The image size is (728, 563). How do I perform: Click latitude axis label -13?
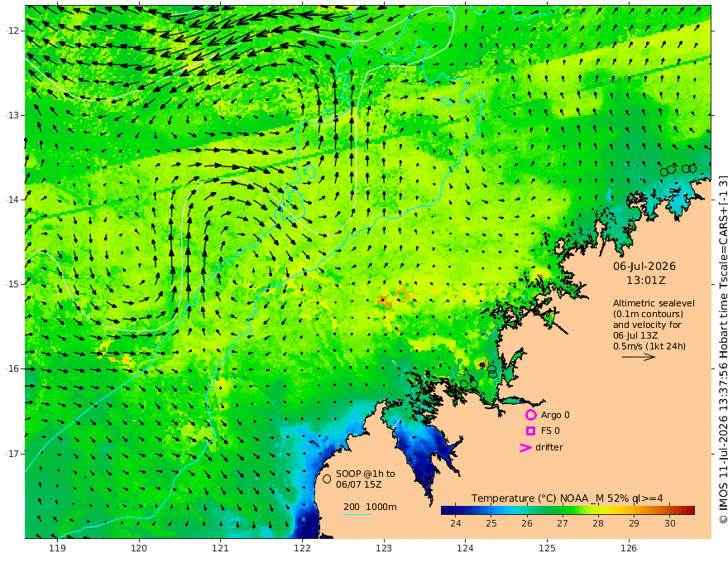click(12, 115)
